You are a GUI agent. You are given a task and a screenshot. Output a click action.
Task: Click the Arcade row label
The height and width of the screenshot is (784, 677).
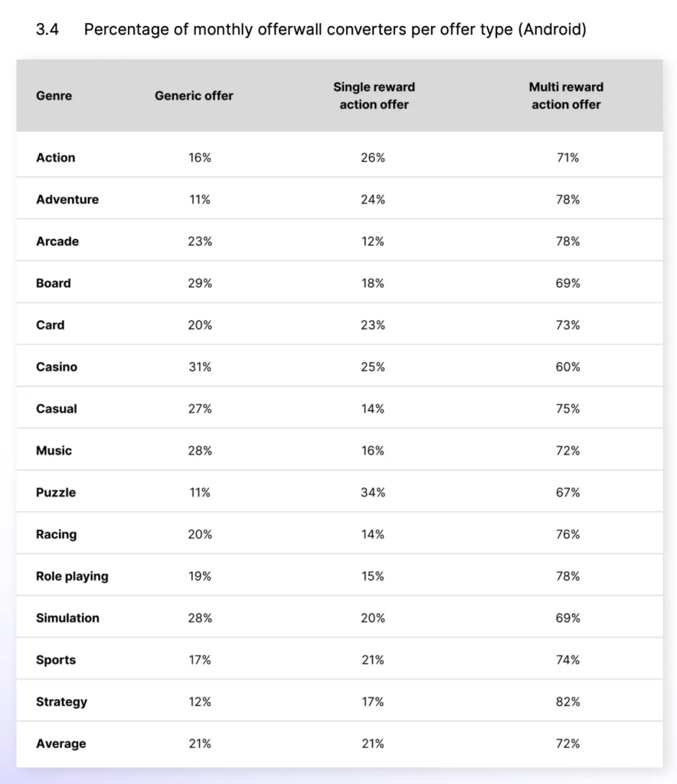click(57, 241)
